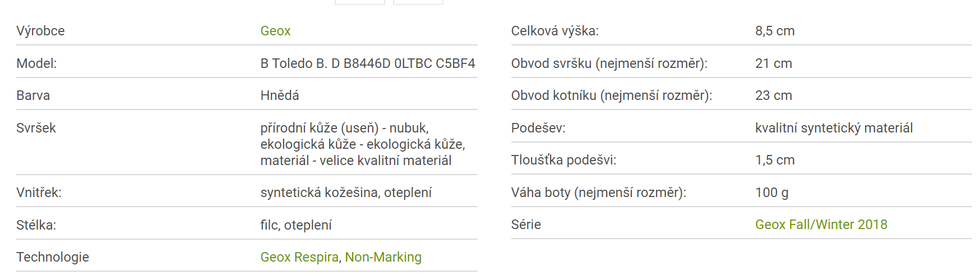Click the kvalitní syntetický materiál sole value

pyautogui.click(x=834, y=128)
